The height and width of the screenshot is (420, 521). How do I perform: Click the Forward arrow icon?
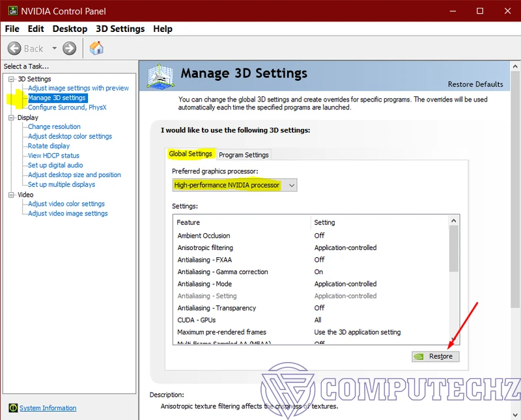69,49
